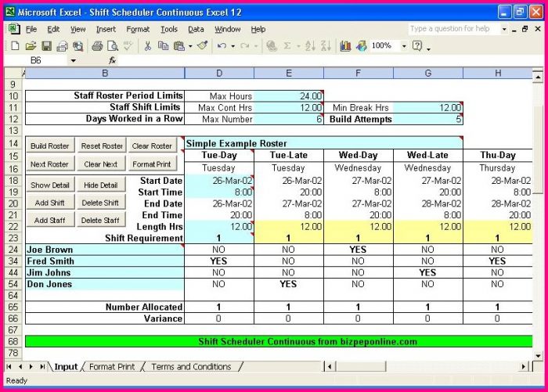Click the Next Roster button
Screen dimensions: 548x392
(49, 164)
